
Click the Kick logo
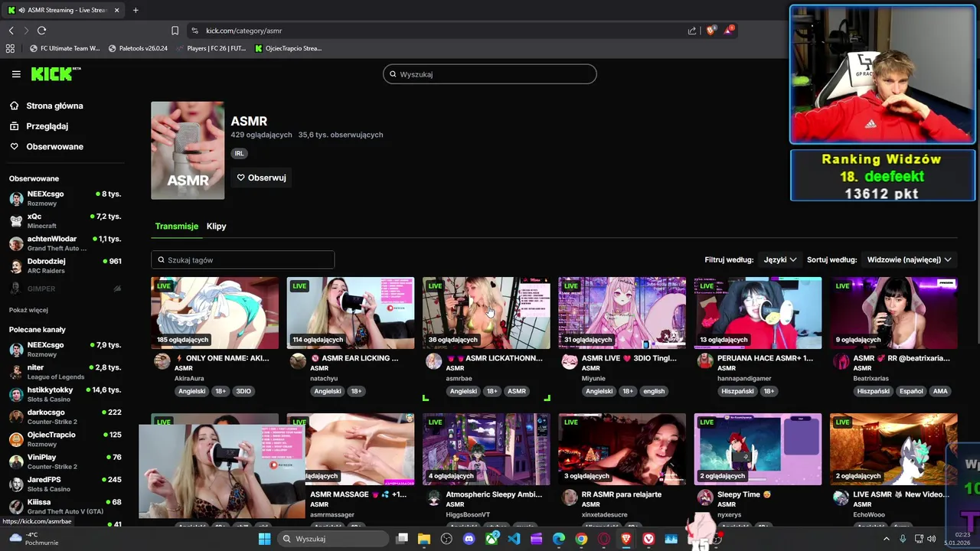[55, 73]
